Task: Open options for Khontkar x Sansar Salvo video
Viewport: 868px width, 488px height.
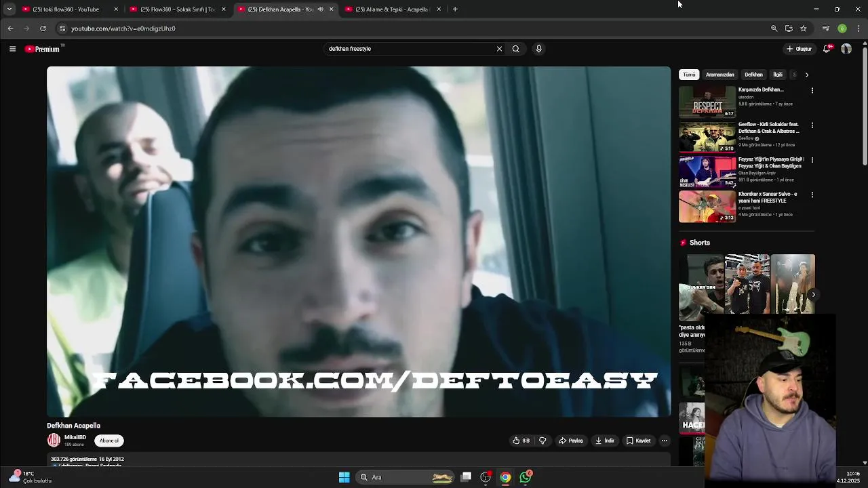Action: click(x=812, y=195)
